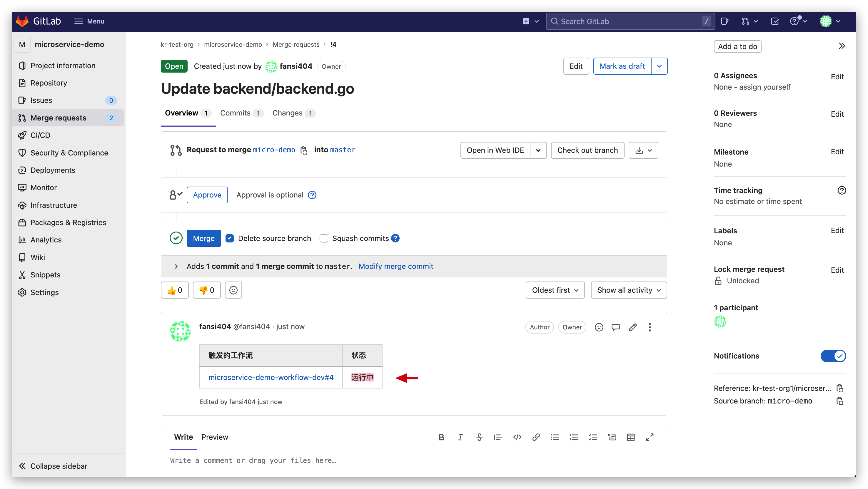Apply italic formatting in comment editor
The image size is (868, 489).
pyautogui.click(x=460, y=437)
